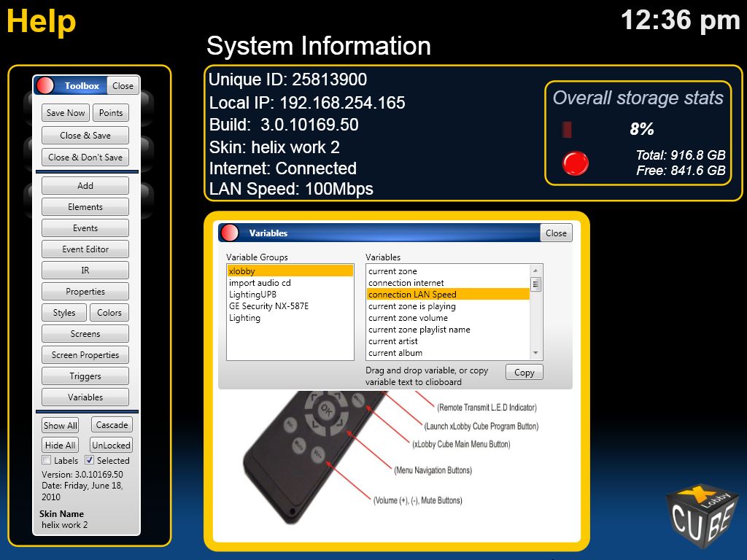Open the Elements panel
The width and height of the screenshot is (747, 560).
85,206
